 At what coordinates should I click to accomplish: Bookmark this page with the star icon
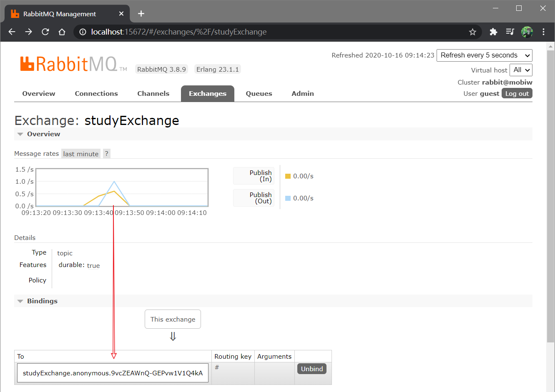pos(472,32)
